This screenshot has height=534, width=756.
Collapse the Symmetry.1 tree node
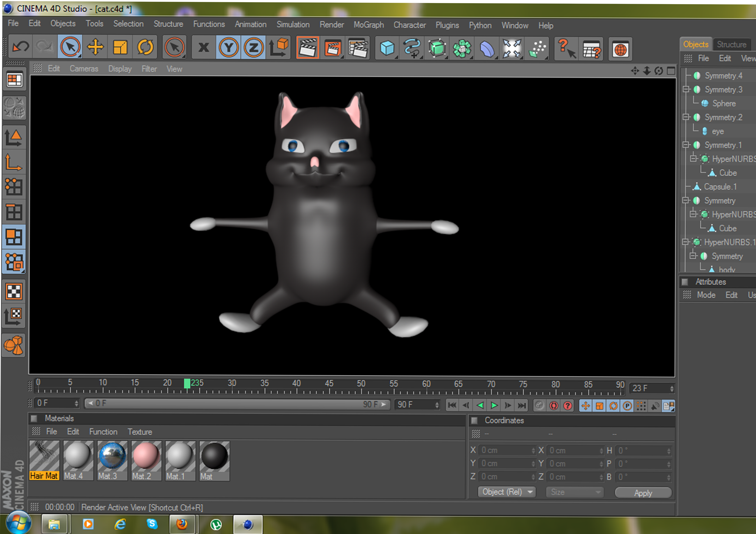click(x=686, y=145)
